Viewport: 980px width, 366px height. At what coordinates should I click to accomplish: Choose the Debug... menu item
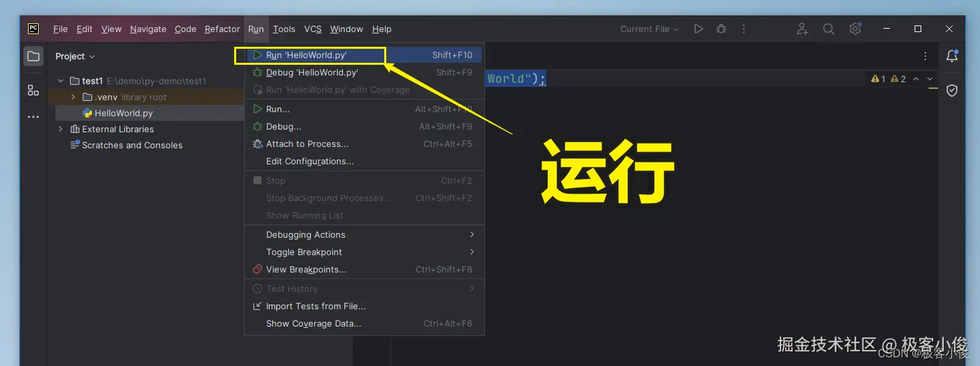(364, 126)
